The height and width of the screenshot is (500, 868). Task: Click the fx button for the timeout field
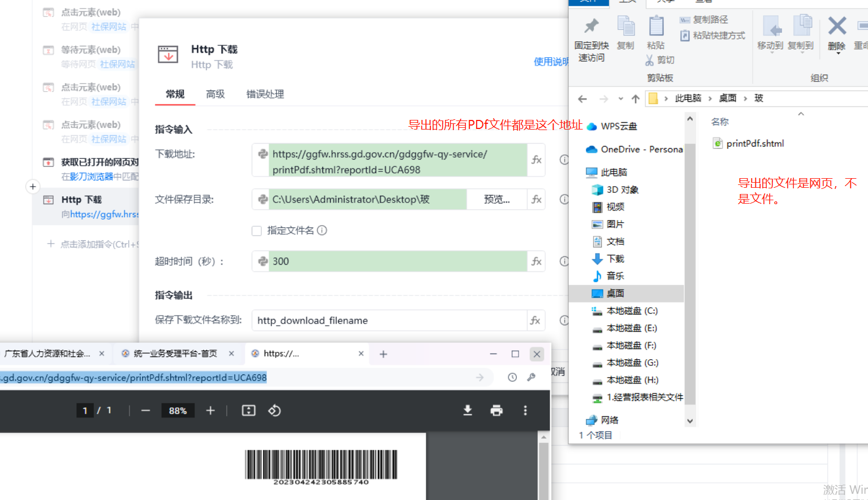[x=536, y=261]
